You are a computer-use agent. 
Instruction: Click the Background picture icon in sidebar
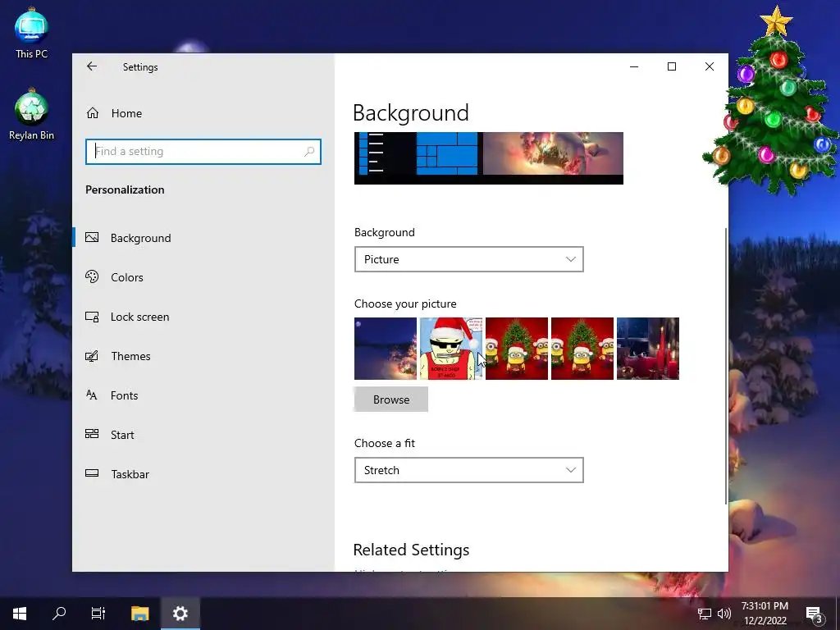click(92, 237)
